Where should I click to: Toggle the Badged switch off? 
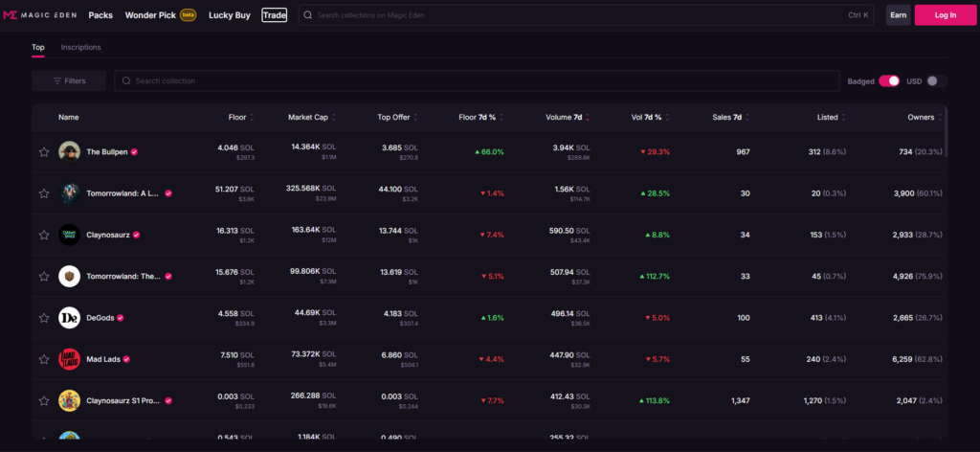[x=889, y=81]
